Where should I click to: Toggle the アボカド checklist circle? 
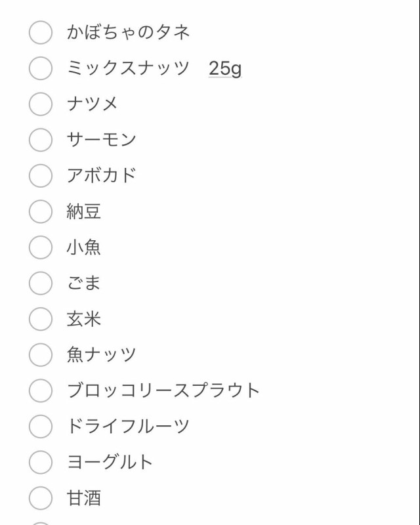[40, 175]
